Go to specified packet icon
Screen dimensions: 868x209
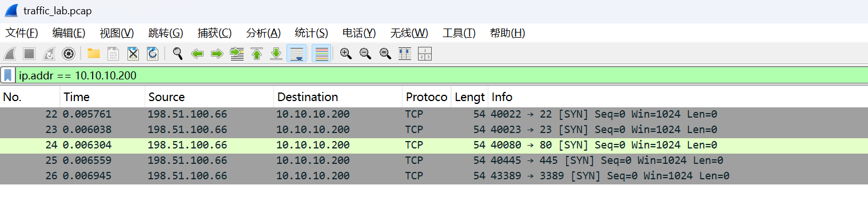(237, 54)
